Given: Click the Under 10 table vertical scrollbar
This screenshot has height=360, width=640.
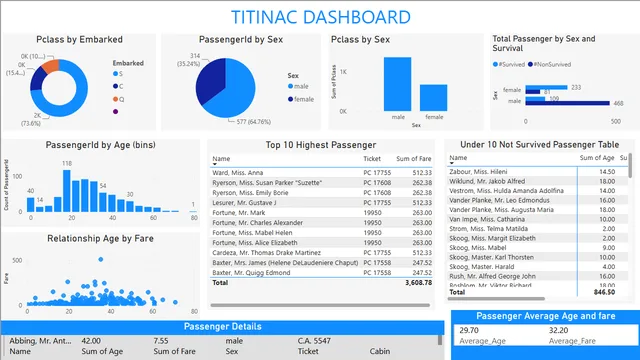Looking at the screenshot, I should point(631,165).
